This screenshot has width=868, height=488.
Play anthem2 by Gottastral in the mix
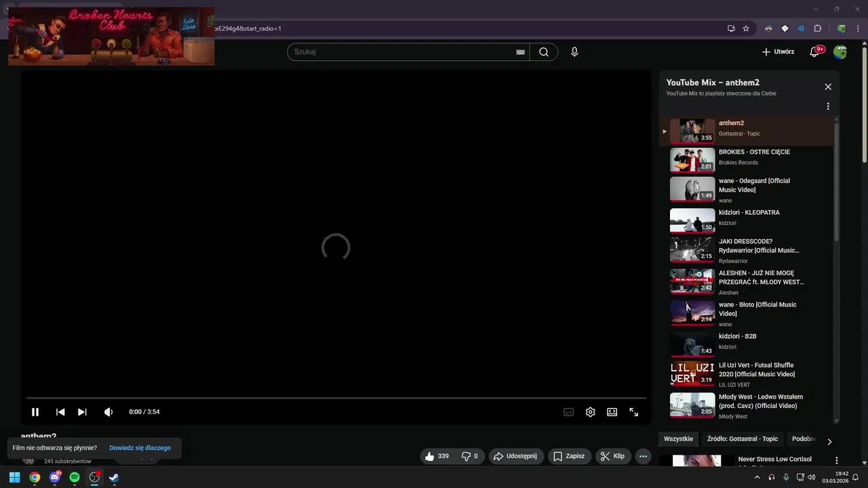point(746,130)
